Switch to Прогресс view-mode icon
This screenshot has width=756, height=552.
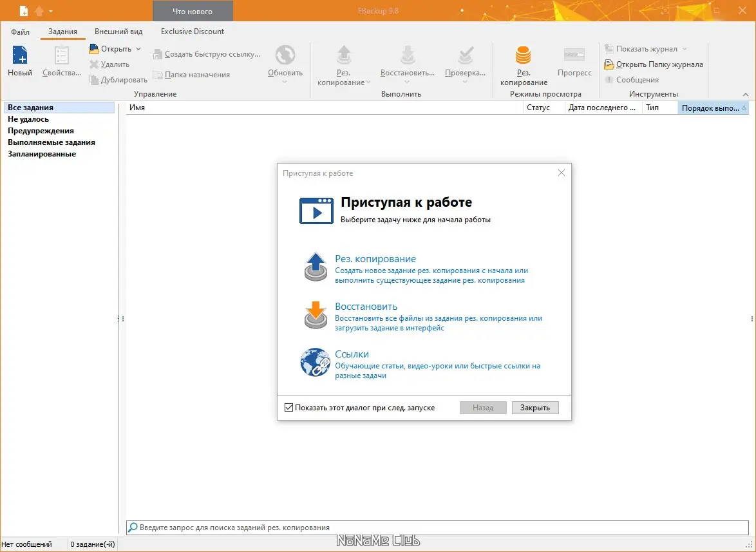pyautogui.click(x=574, y=55)
